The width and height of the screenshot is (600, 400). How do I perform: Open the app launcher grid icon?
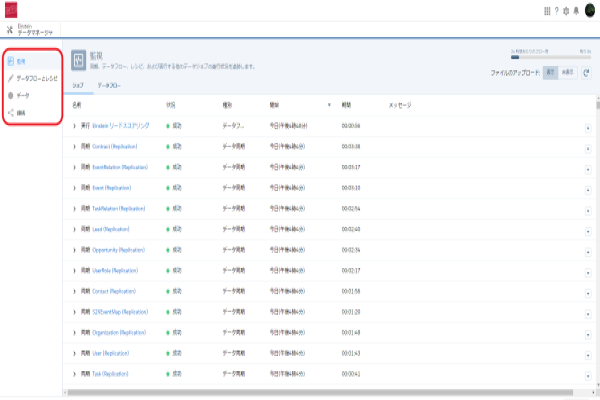(547, 12)
